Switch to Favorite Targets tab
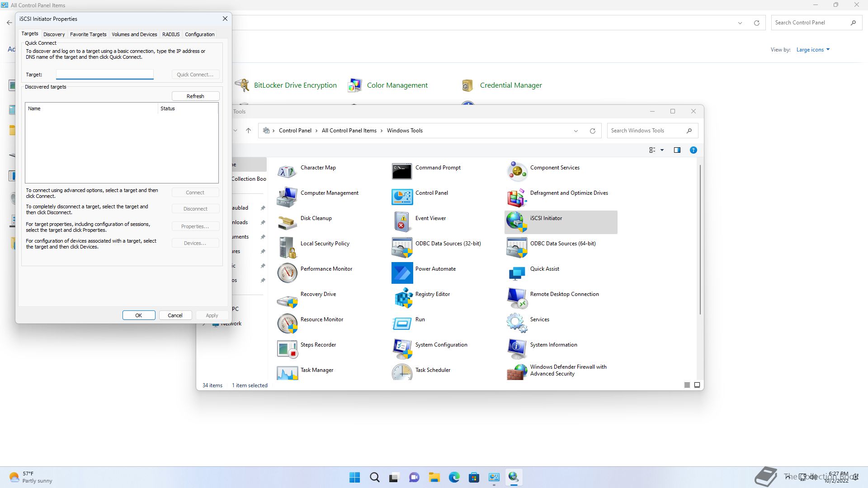This screenshot has width=868, height=488. (88, 34)
